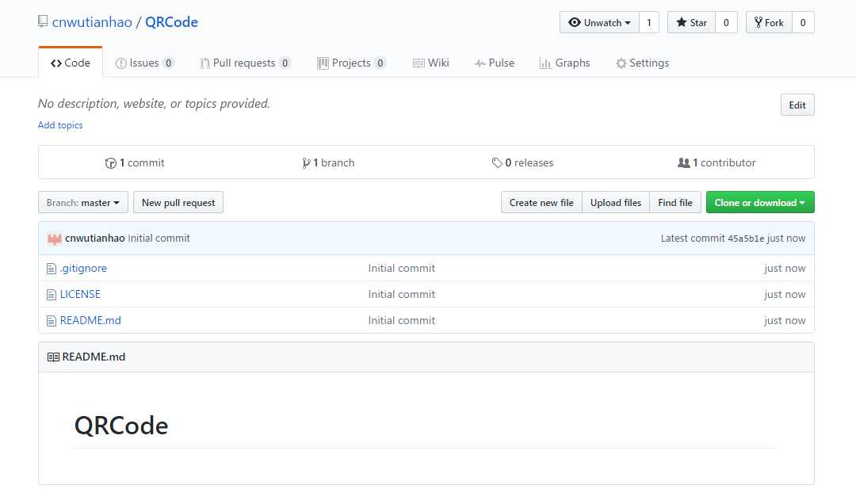Screen dimensions: 856x504
Task: Click Initial commit message for .gitignore
Action: [x=402, y=268]
